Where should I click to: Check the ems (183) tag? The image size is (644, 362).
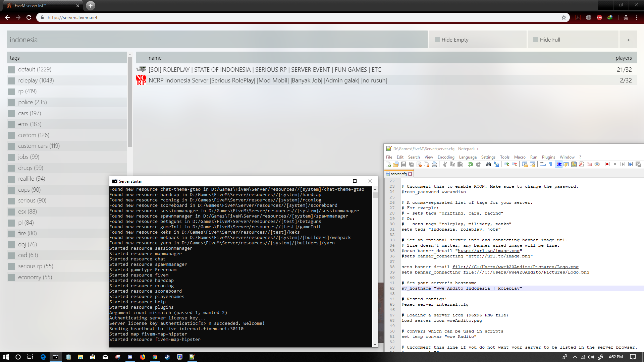(x=12, y=124)
